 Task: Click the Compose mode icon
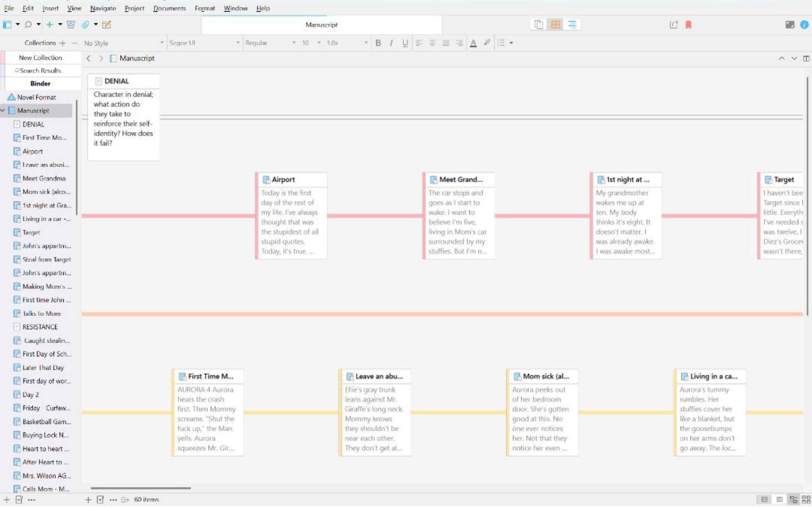point(790,25)
